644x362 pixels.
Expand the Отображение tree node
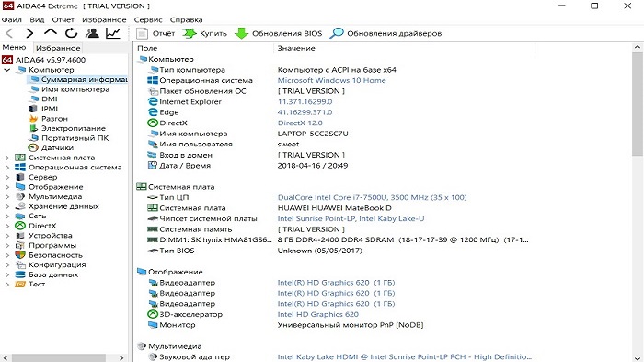(6, 187)
